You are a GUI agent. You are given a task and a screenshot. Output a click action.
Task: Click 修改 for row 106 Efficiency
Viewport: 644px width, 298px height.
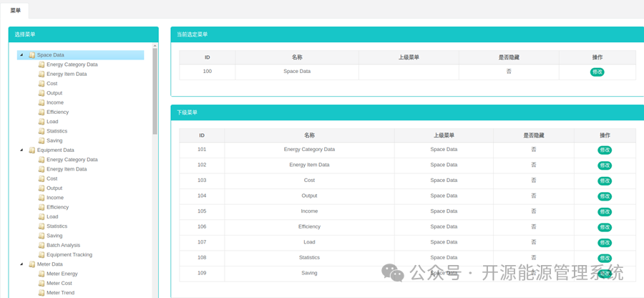(604, 227)
